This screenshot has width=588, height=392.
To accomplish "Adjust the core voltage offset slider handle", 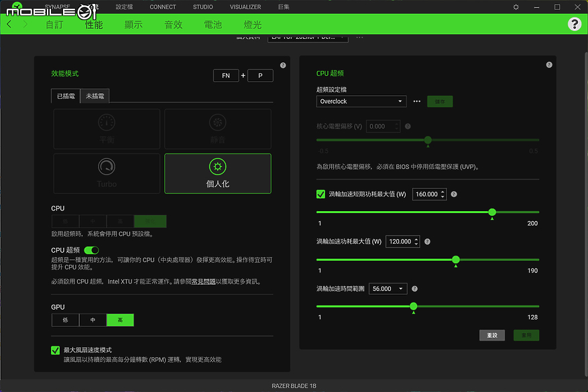I will point(428,140).
